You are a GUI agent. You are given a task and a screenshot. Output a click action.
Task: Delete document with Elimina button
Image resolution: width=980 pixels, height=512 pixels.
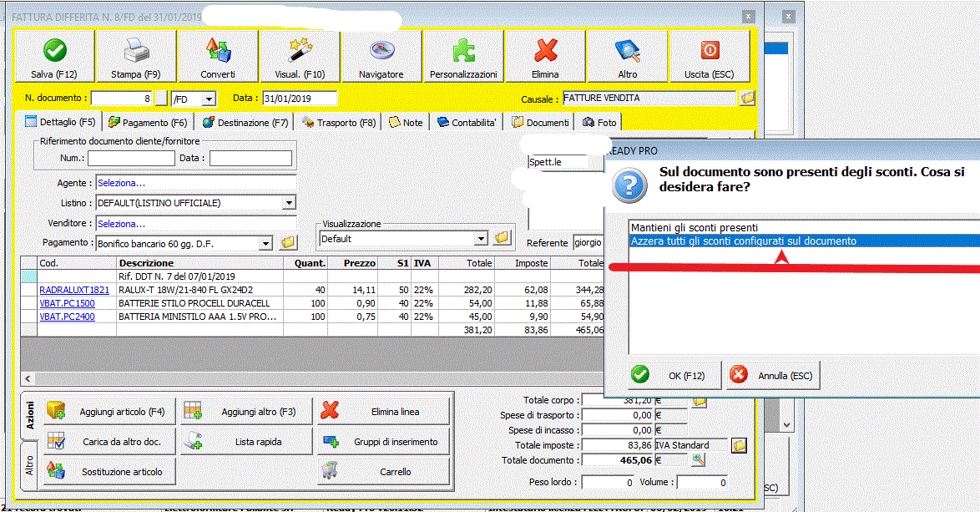point(545,58)
